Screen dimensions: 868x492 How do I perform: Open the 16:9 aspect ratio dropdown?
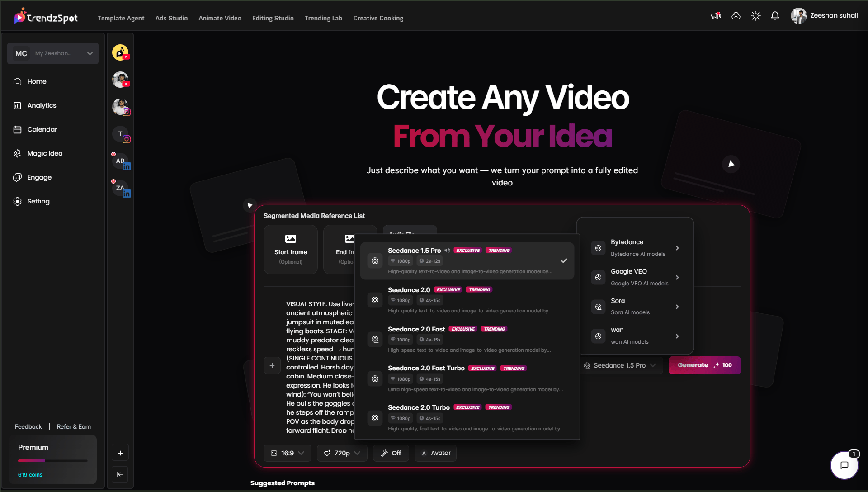point(288,453)
